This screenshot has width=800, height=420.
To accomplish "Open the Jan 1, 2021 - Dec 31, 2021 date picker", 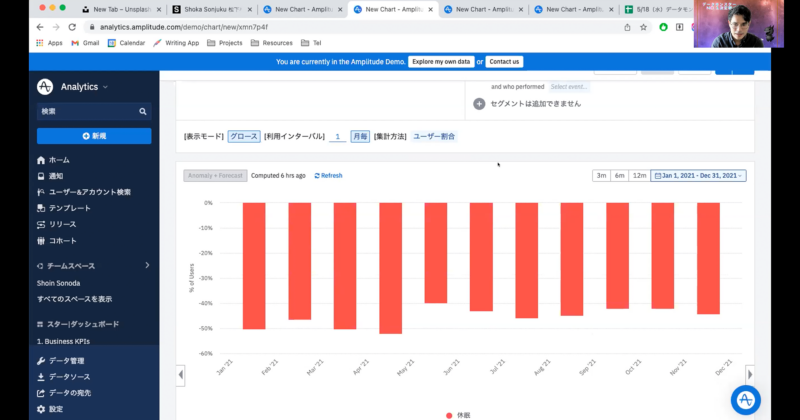I will 698,176.
